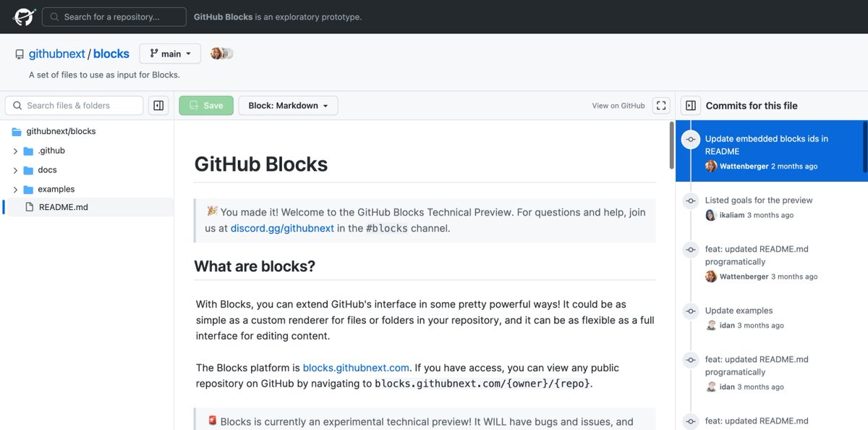Open View on GitHub link

pos(618,106)
